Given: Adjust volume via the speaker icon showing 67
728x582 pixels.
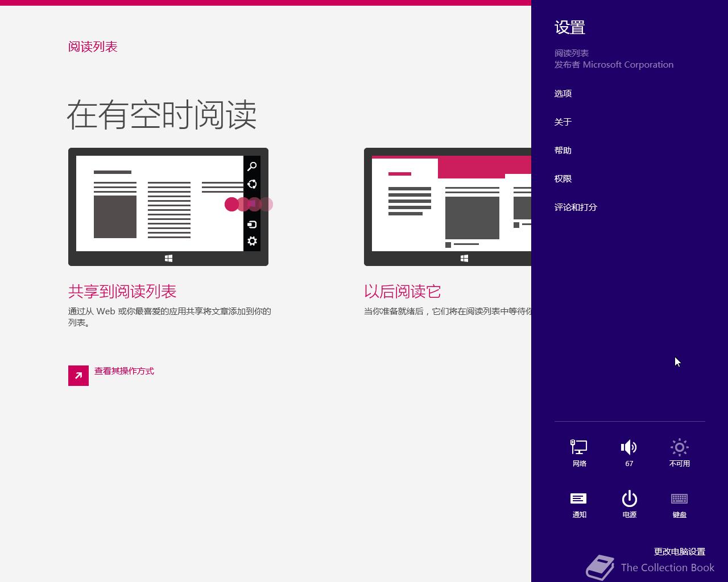Looking at the screenshot, I should (x=629, y=452).
